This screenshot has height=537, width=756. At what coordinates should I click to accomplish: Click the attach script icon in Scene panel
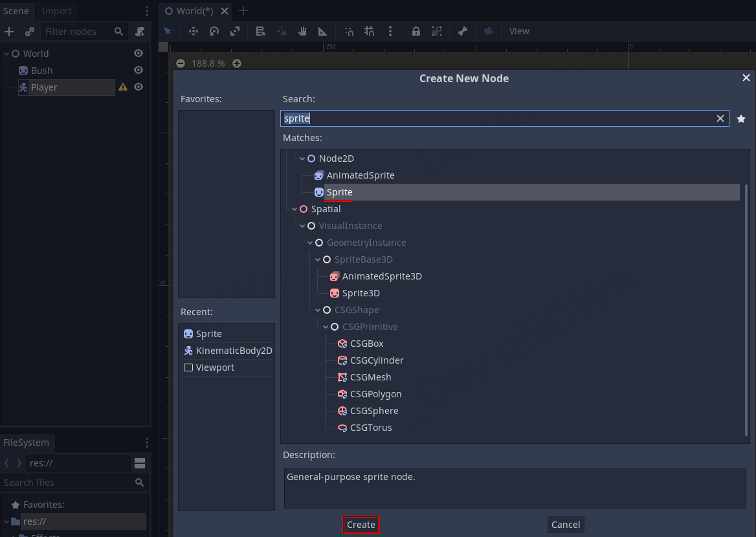coord(140,32)
